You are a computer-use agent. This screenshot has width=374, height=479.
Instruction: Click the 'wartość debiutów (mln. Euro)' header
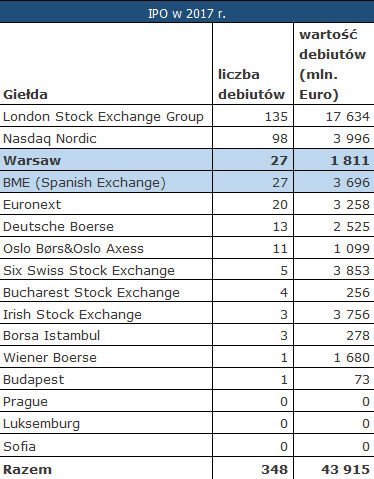pos(332,65)
